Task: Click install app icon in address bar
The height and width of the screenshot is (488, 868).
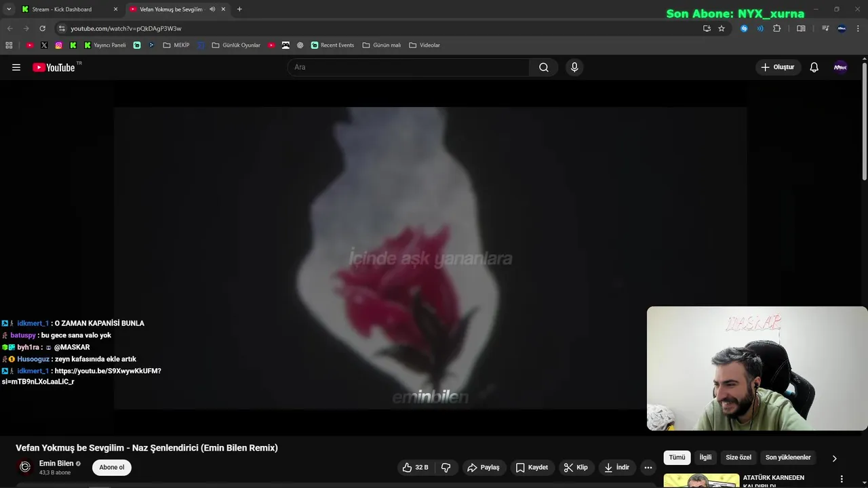Action: (x=707, y=28)
